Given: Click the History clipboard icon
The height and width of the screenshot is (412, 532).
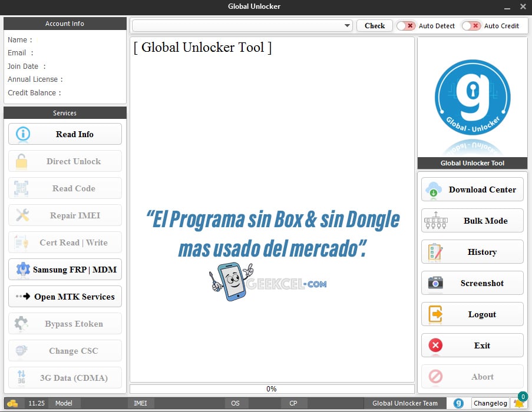Looking at the screenshot, I should [435, 252].
